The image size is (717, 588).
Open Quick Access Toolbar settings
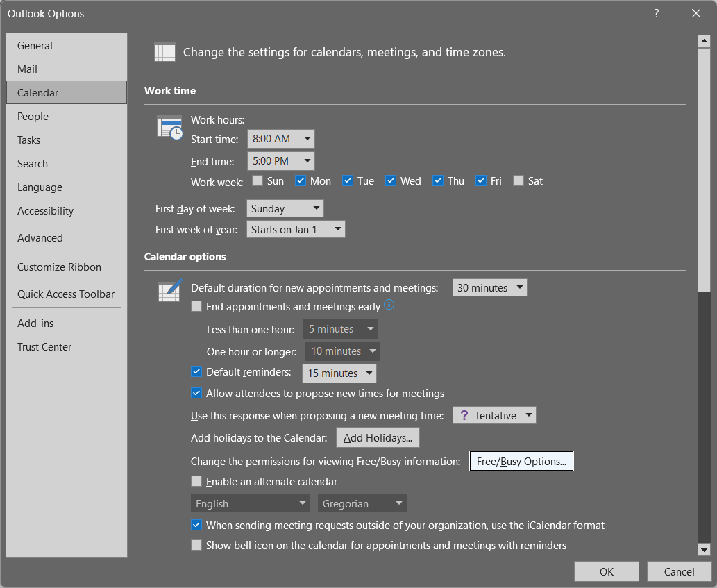click(67, 294)
